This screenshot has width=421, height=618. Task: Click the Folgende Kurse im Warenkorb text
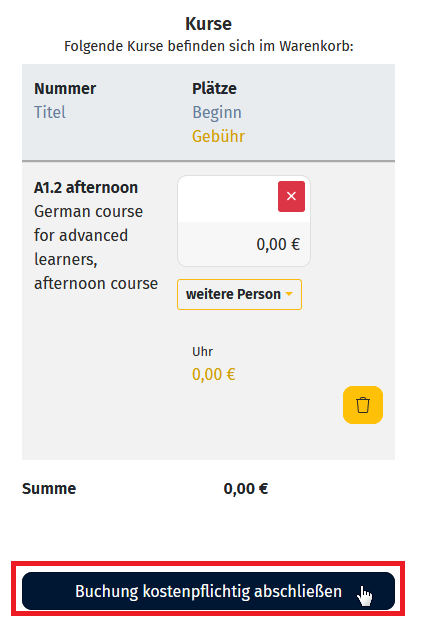click(x=209, y=47)
